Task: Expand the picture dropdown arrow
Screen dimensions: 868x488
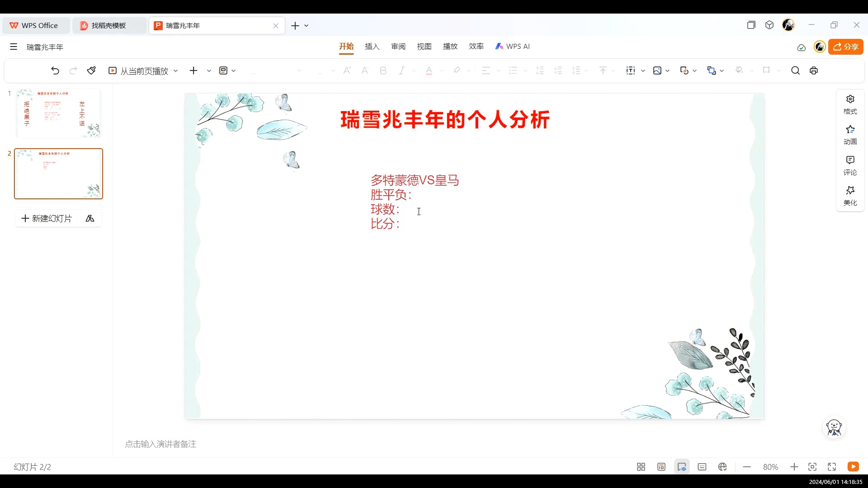Action: tap(668, 71)
